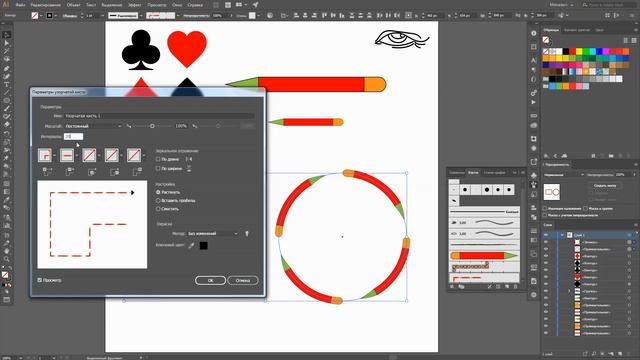Click the Illustrator Ai logo icon

point(5,4)
